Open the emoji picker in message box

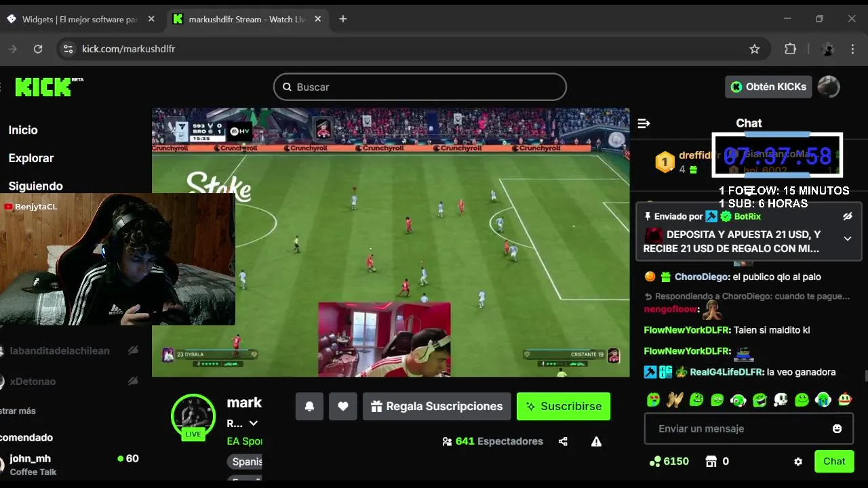pos(837,429)
